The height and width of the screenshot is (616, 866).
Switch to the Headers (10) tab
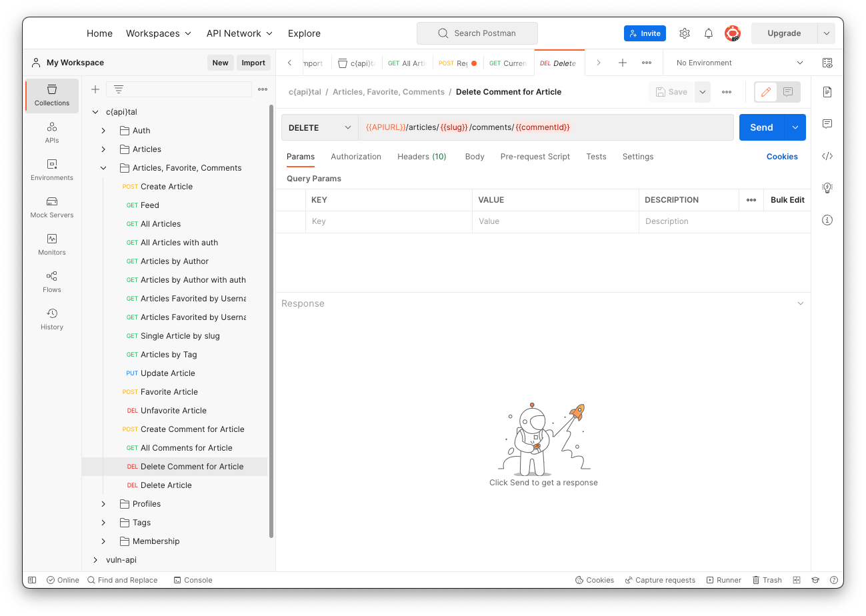(422, 157)
